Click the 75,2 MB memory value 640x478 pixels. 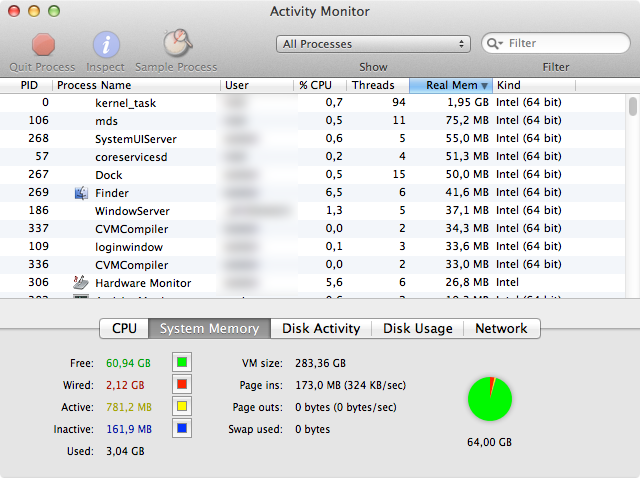(467, 120)
